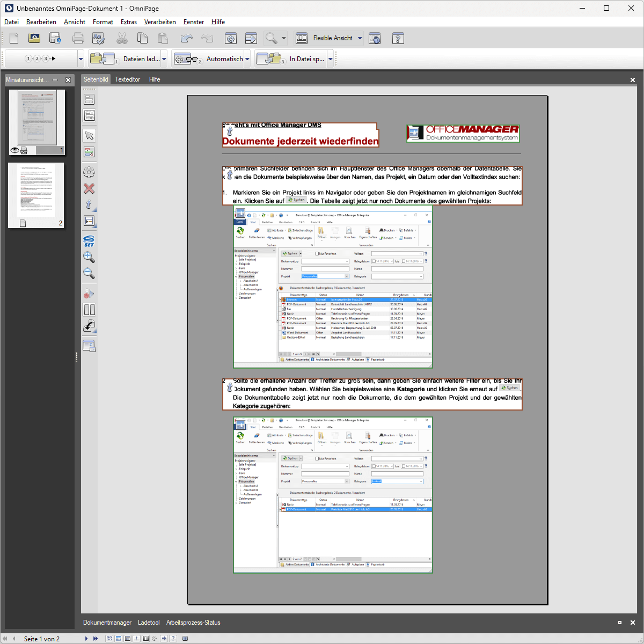
Task: Click the zoom in magnifier tool
Action: pos(89,257)
